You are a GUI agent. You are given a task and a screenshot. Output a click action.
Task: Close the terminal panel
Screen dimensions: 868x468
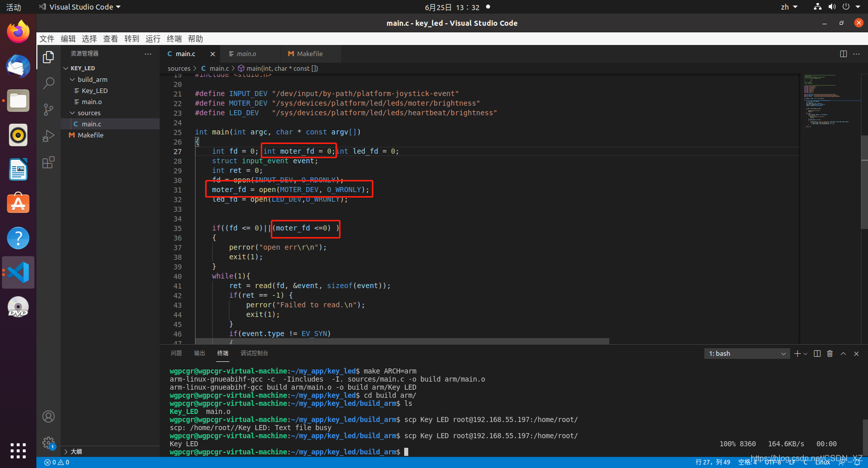pyautogui.click(x=856, y=354)
